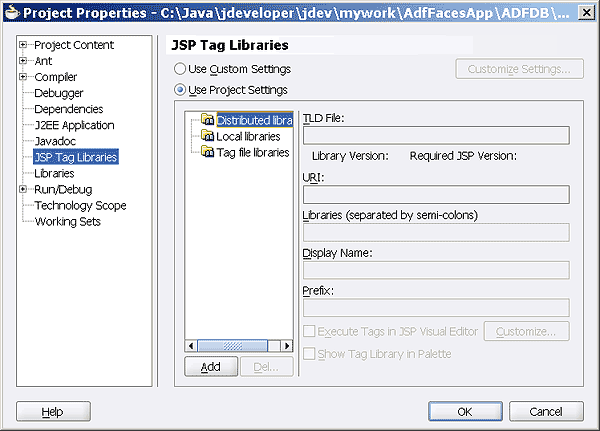This screenshot has height=431, width=600.
Task: Click the TLD File input field
Action: point(436,136)
